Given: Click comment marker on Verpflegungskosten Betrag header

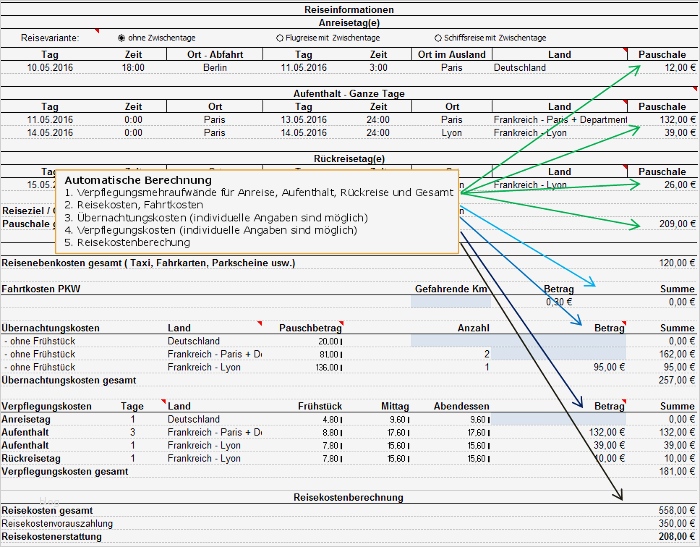Looking at the screenshot, I should pyautogui.click(x=624, y=401).
